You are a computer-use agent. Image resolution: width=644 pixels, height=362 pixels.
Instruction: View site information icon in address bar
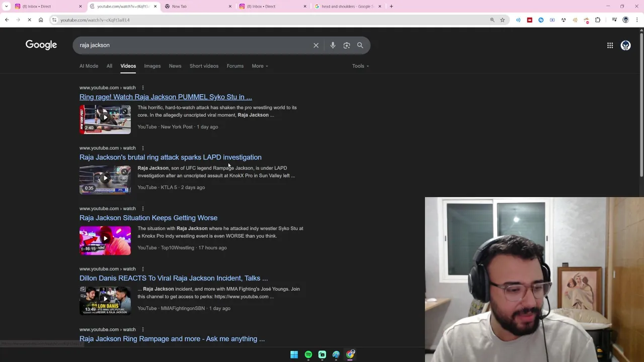(x=54, y=20)
